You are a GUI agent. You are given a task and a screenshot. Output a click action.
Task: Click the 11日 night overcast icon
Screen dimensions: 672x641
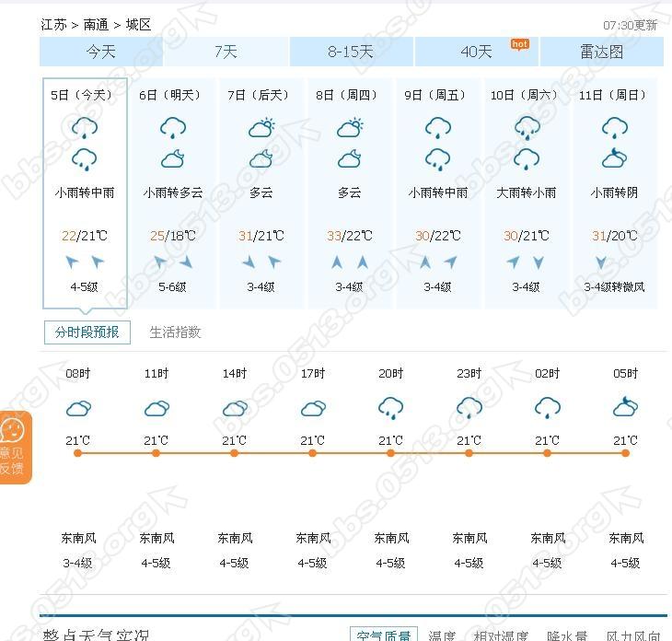click(614, 158)
